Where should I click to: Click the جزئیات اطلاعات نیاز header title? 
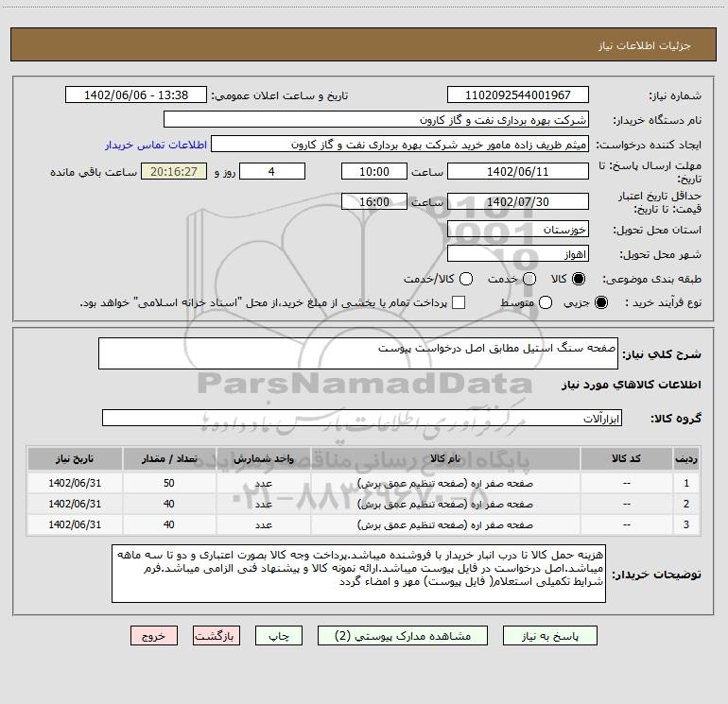[x=645, y=45]
